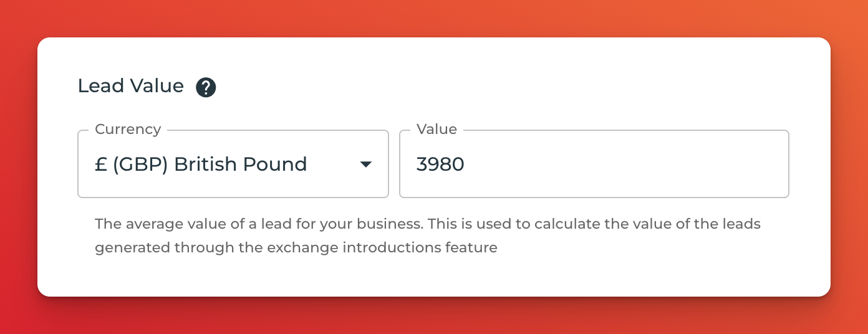Click the pound sign in the Currency selector

pyautogui.click(x=100, y=165)
